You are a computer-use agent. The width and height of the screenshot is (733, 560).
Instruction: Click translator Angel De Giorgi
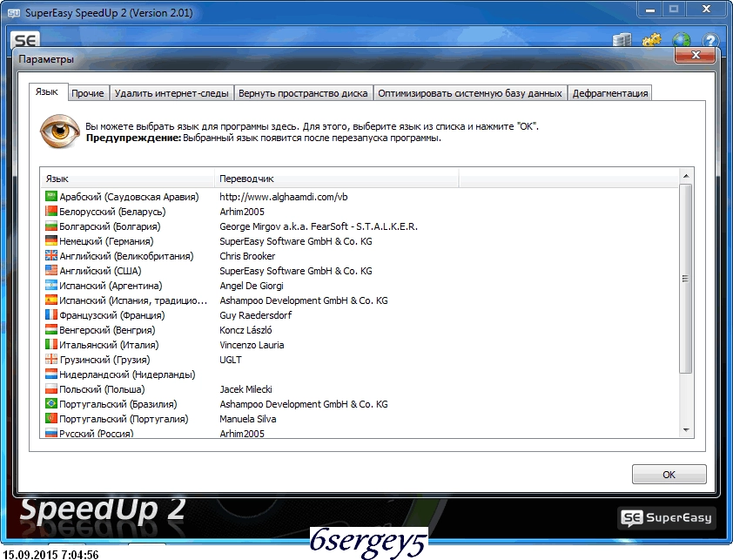[252, 286]
